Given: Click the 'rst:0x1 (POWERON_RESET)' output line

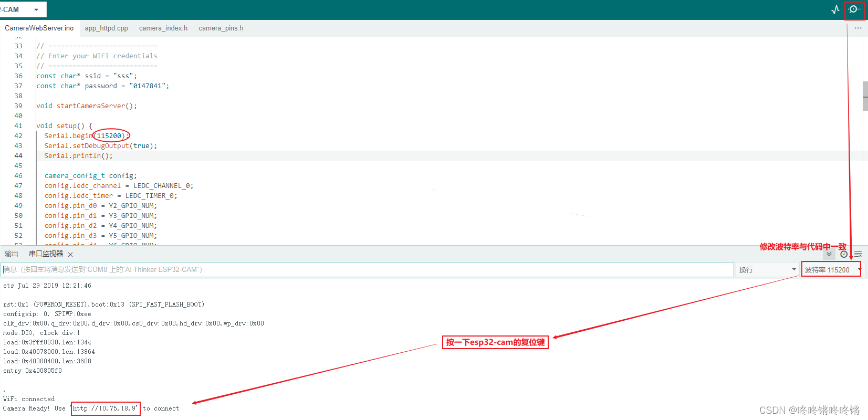Looking at the screenshot, I should pyautogui.click(x=104, y=304).
